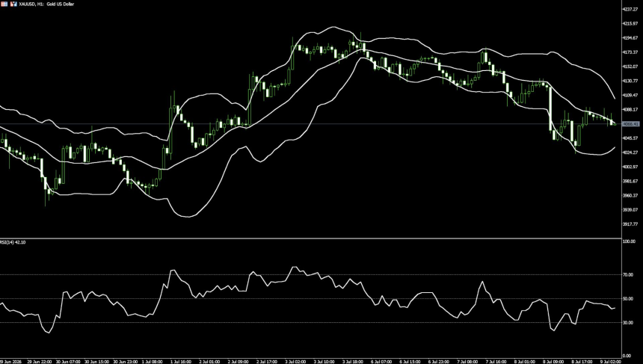Click price scale value 4215.97

pos(630,23)
